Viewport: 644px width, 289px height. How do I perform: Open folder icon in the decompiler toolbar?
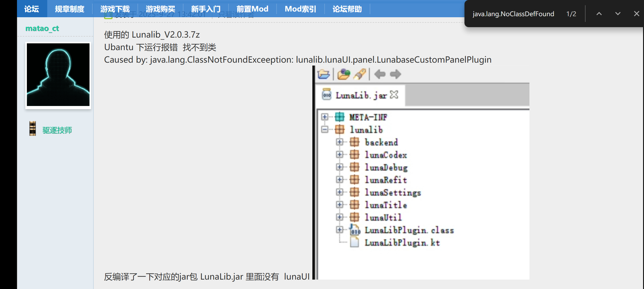pyautogui.click(x=344, y=74)
